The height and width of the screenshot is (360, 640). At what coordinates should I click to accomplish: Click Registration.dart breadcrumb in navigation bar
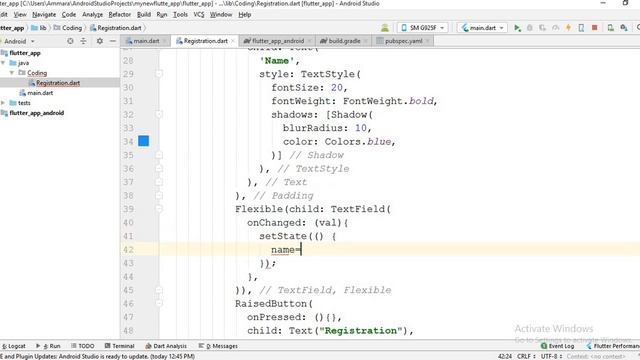tap(116, 28)
